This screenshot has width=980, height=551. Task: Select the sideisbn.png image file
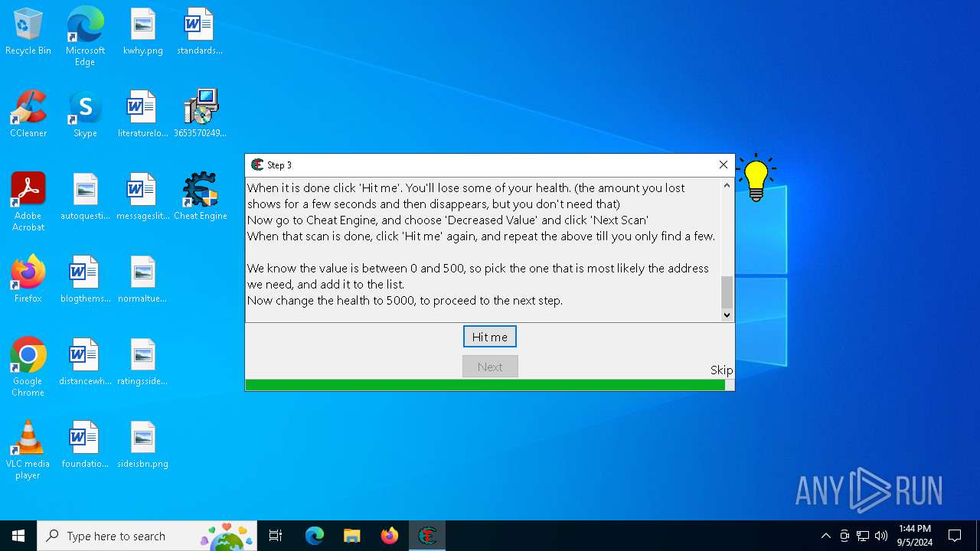(143, 445)
